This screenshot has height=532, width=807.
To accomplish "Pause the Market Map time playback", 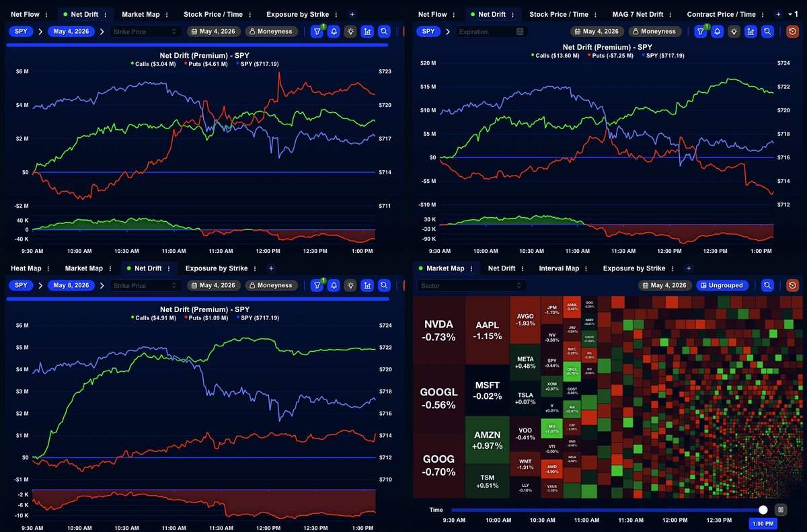I will (x=781, y=510).
